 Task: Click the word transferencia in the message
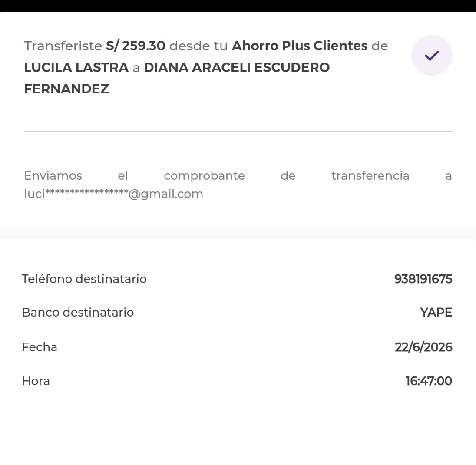370,175
